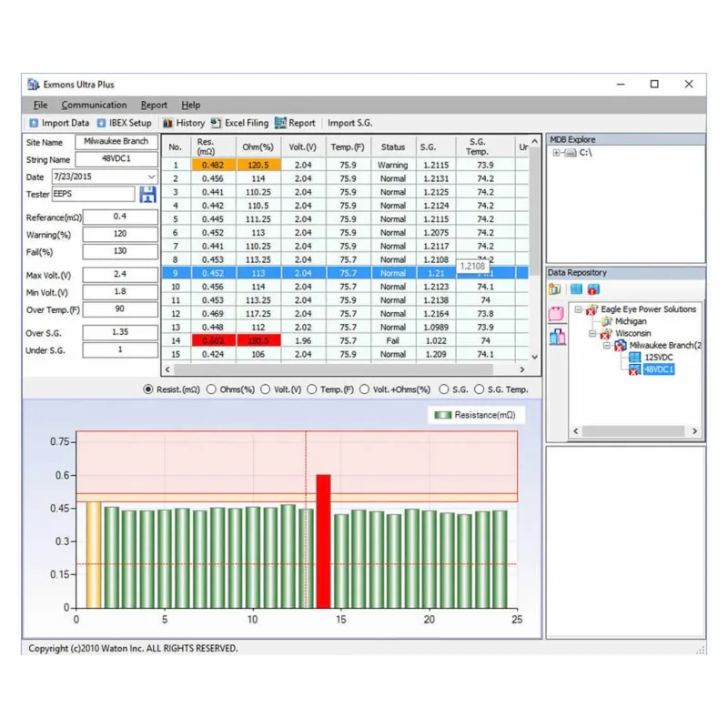728x728 pixels.
Task: Click the Excel Filing toolbar icon
Action: pos(216,123)
